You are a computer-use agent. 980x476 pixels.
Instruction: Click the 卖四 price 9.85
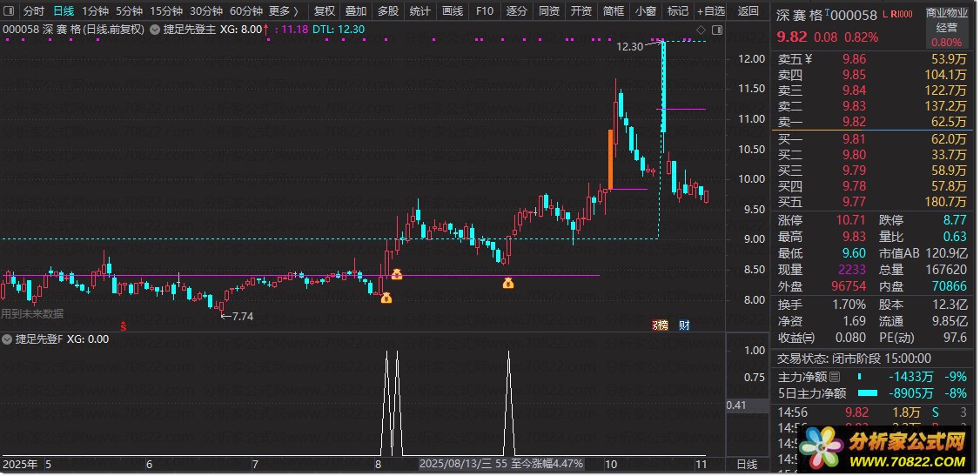(855, 75)
